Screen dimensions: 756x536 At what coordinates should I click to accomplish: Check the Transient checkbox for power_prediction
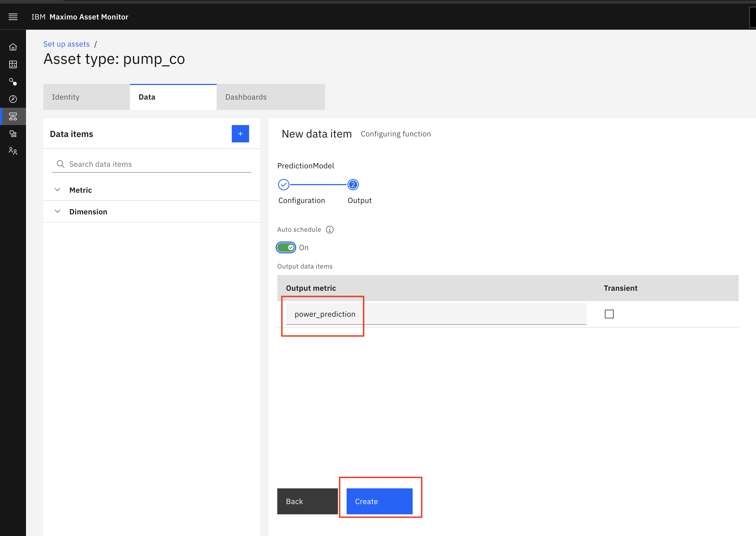click(x=609, y=314)
